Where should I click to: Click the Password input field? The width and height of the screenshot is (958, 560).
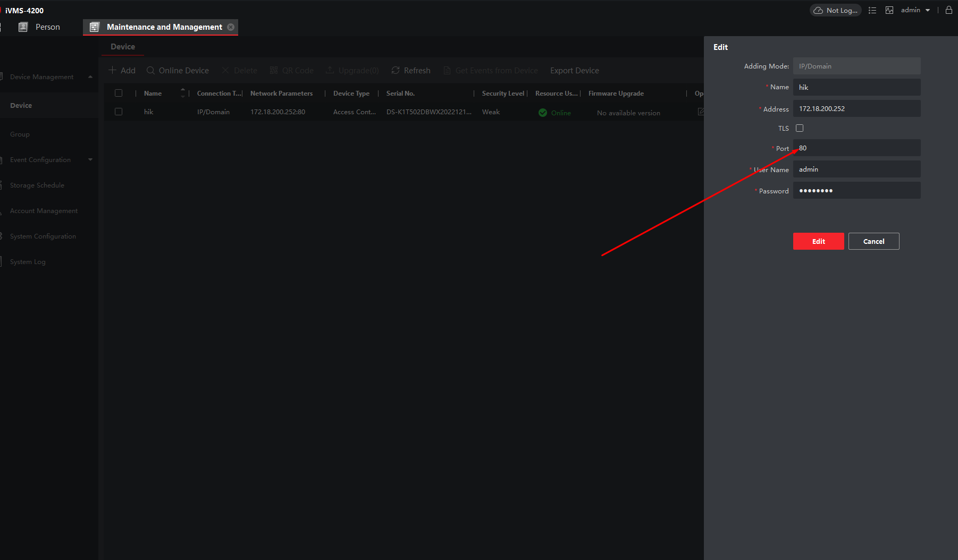pos(856,190)
